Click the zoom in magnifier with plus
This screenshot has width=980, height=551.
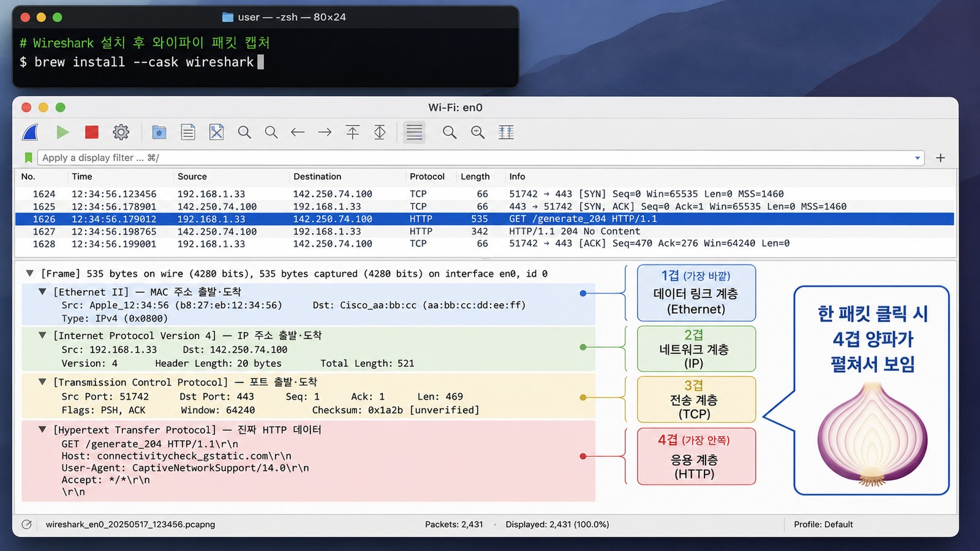pyautogui.click(x=478, y=132)
